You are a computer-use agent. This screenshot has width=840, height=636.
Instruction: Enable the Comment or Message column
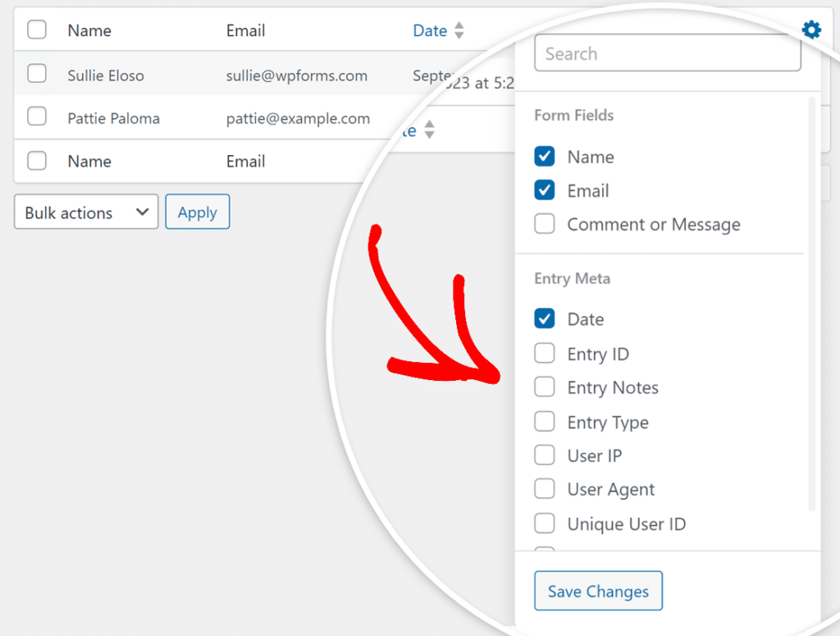(544, 224)
